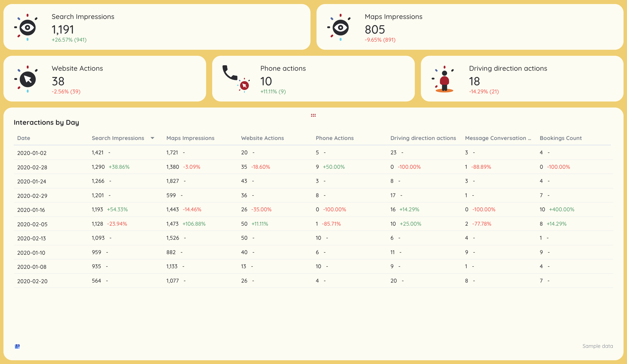The height and width of the screenshot is (364, 627).
Task: Click the truncated Message Conversation column header
Action: (498, 138)
